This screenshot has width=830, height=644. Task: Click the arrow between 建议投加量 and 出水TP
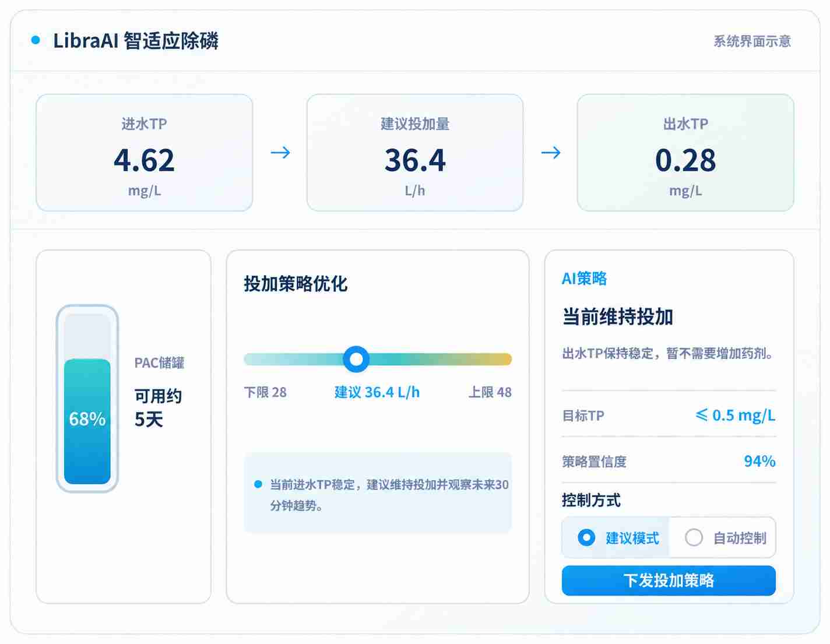[551, 153]
